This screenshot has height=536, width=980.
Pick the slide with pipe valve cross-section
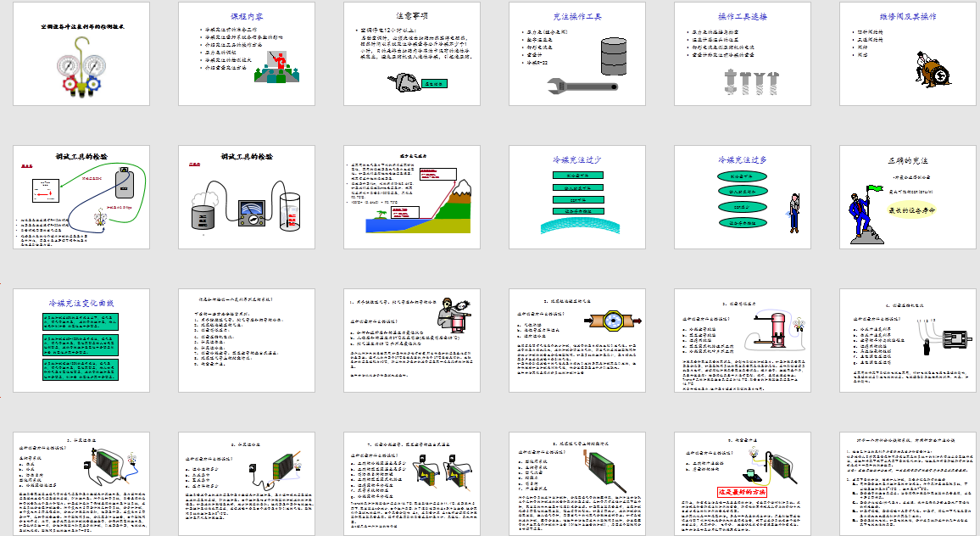(x=576, y=340)
